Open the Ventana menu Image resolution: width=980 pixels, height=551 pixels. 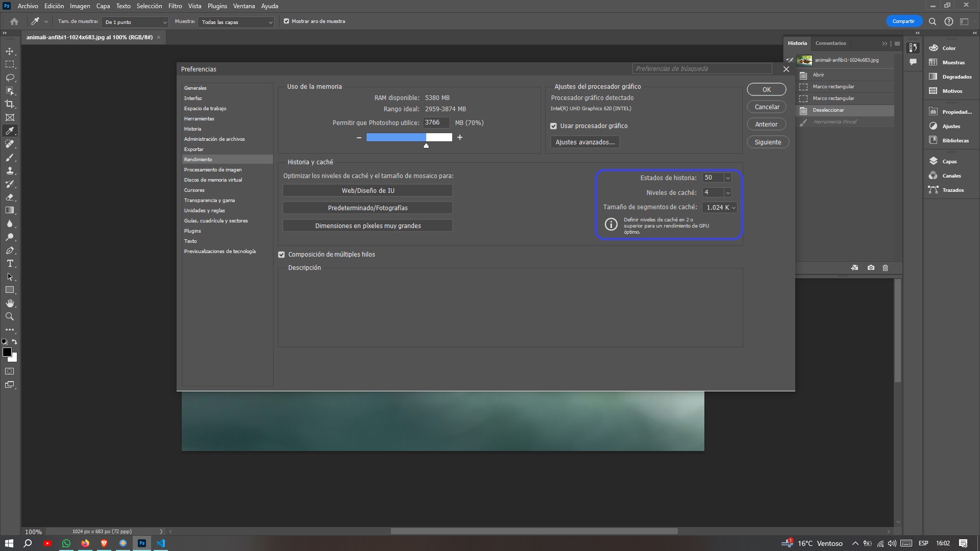point(244,6)
